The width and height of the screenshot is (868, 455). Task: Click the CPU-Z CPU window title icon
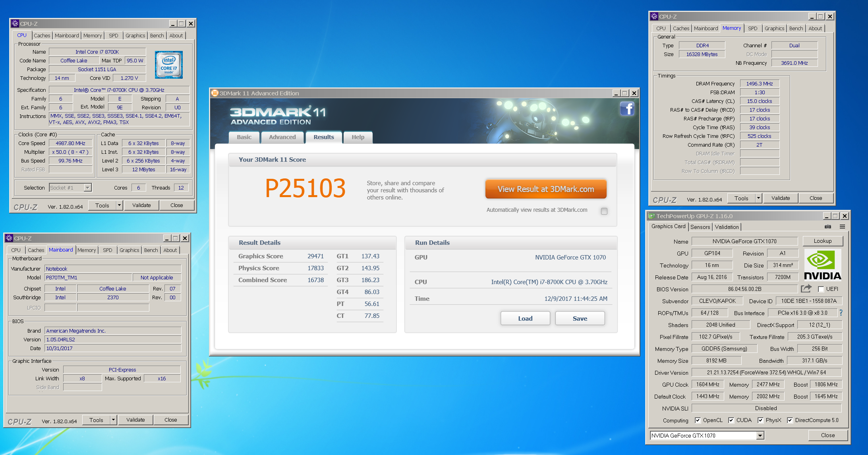point(15,23)
